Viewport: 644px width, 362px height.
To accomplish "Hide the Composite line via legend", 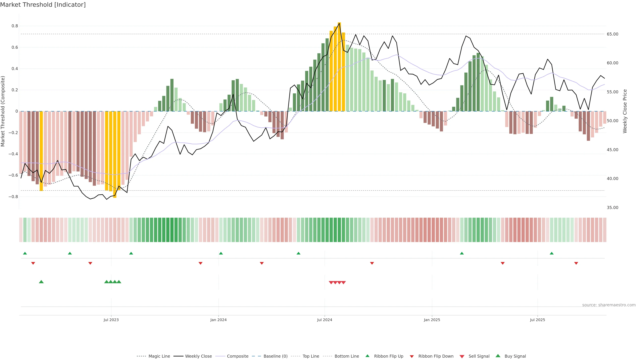I will pyautogui.click(x=237, y=356).
